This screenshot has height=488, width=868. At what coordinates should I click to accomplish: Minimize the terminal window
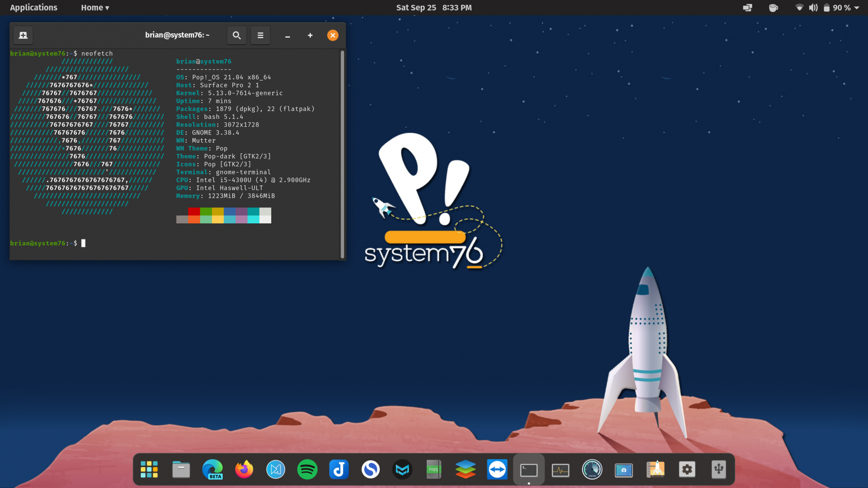(x=287, y=36)
